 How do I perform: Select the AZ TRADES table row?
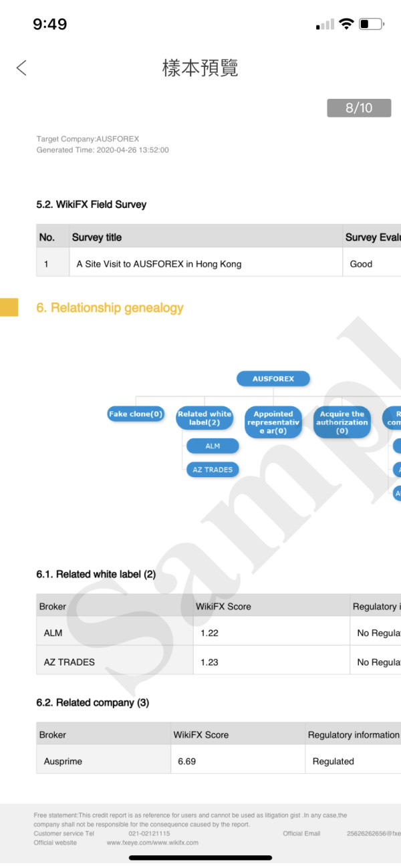click(219, 662)
